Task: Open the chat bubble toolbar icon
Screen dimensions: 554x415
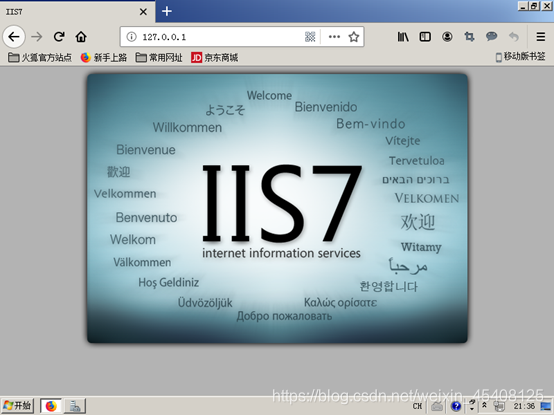Action: coord(491,36)
